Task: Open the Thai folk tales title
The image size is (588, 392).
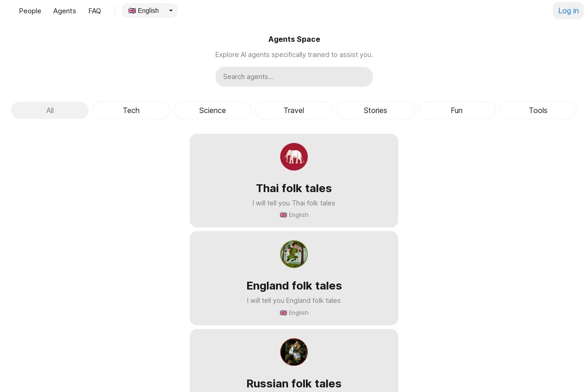Action: tap(294, 188)
